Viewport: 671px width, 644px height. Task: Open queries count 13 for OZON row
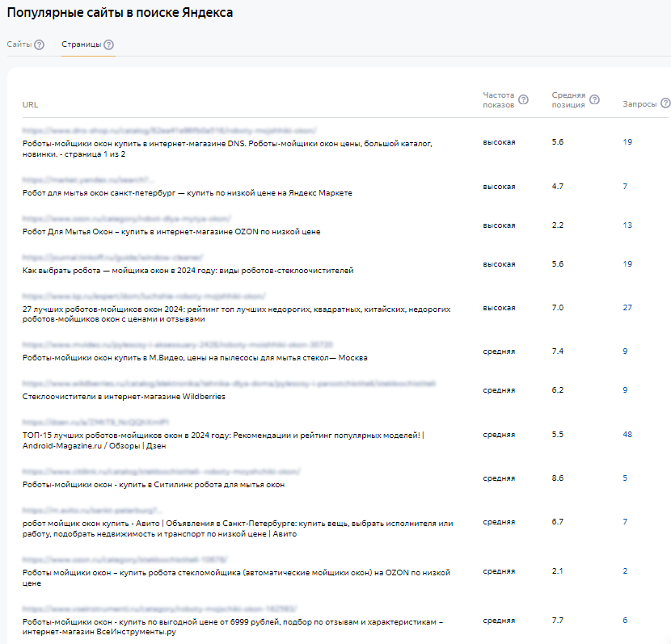627,225
